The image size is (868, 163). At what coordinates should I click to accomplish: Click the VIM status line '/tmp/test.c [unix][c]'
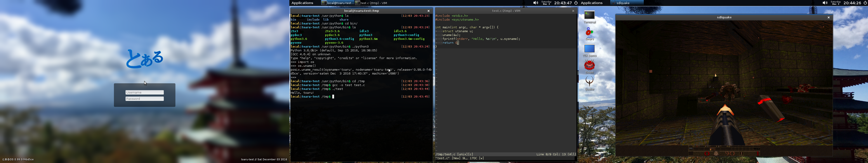pos(454,154)
